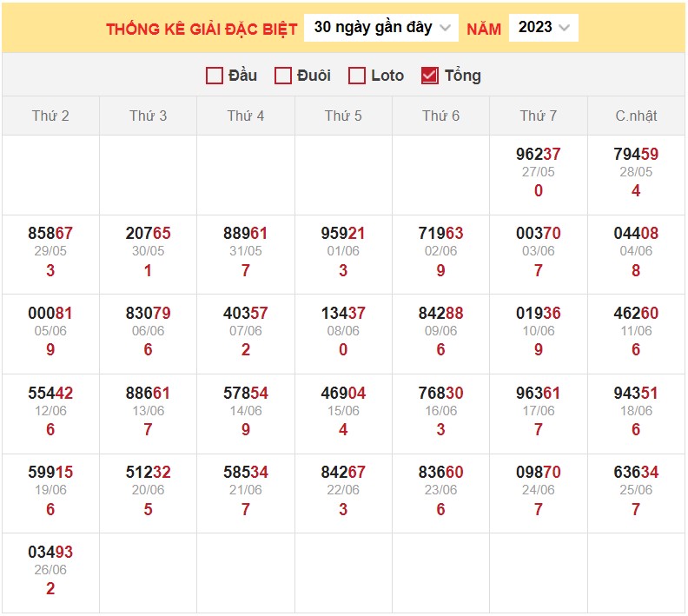Viewport: 688px width, 616px height.
Task: Click result 96237 dated 27/05
Action: tap(539, 155)
